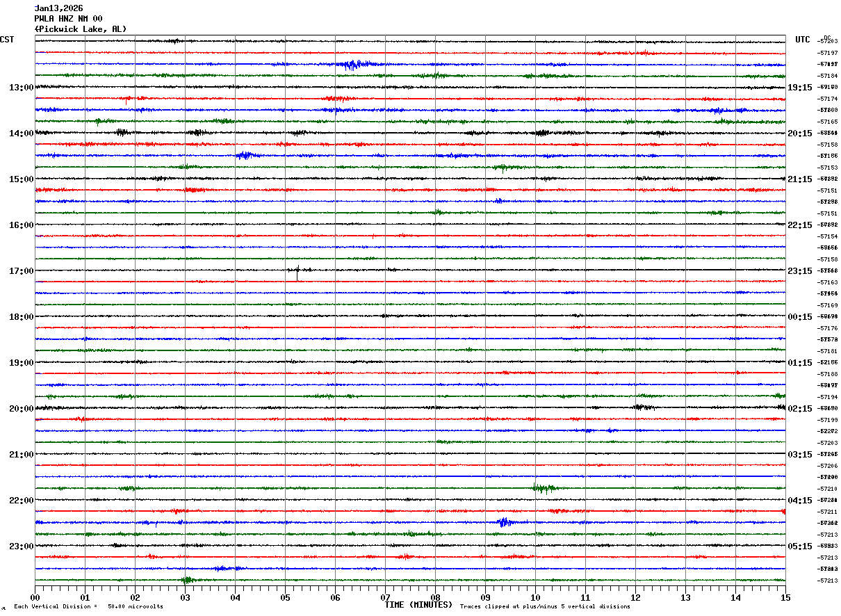Viewport: 841px width, 616px height.
Task: Select the 21:00 CST row label
Action: (x=21, y=455)
